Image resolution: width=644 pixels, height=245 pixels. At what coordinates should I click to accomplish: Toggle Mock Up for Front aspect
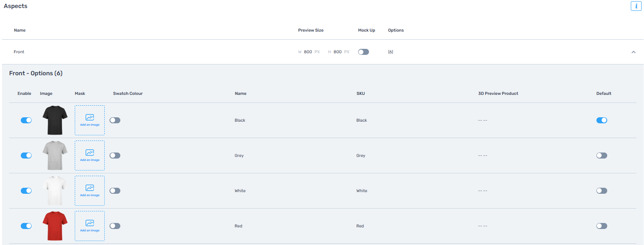(363, 52)
